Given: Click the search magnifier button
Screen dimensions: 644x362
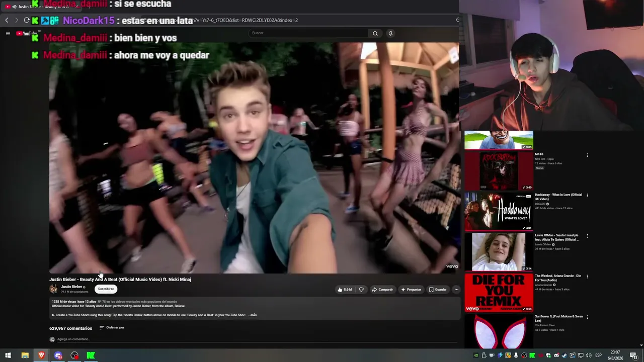Looking at the screenshot, I should pyautogui.click(x=375, y=33).
